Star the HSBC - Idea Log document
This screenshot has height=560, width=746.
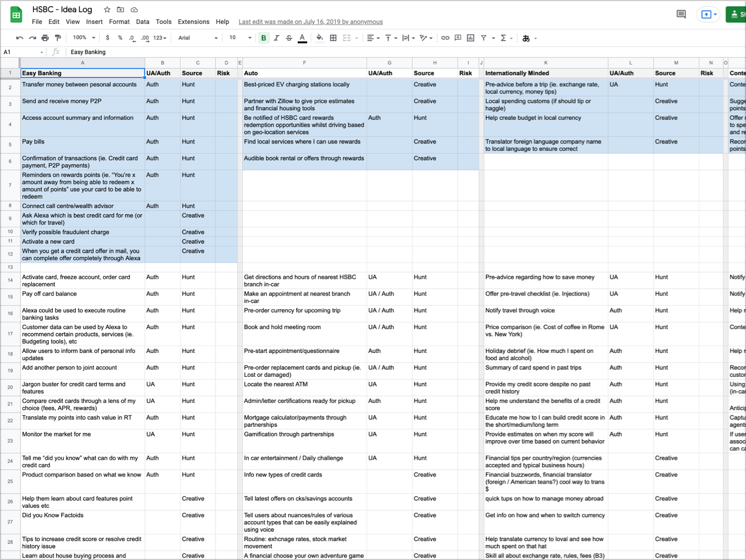pos(107,9)
